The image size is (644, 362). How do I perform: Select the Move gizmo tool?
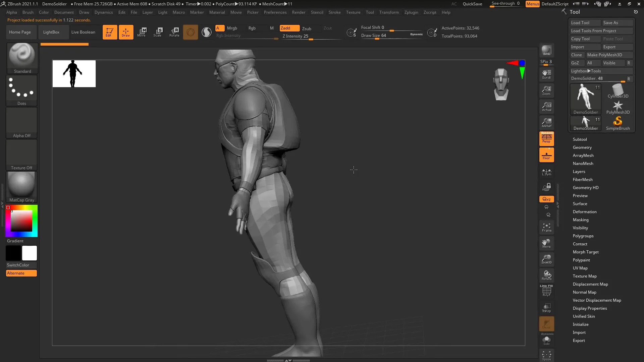tap(142, 32)
